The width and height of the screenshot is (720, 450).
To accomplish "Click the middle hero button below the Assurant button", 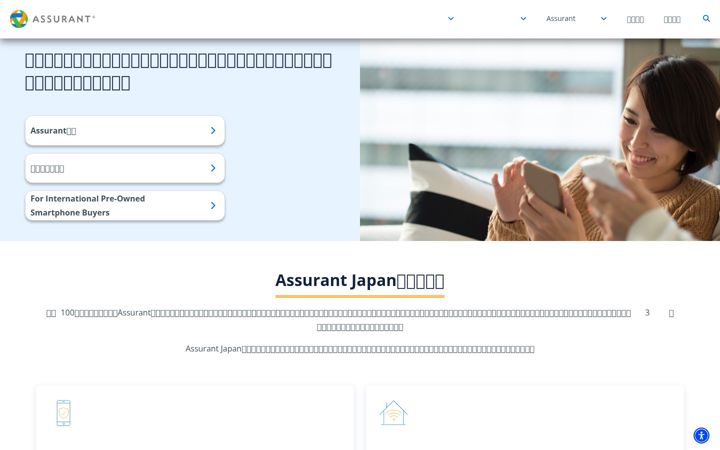I will (125, 169).
